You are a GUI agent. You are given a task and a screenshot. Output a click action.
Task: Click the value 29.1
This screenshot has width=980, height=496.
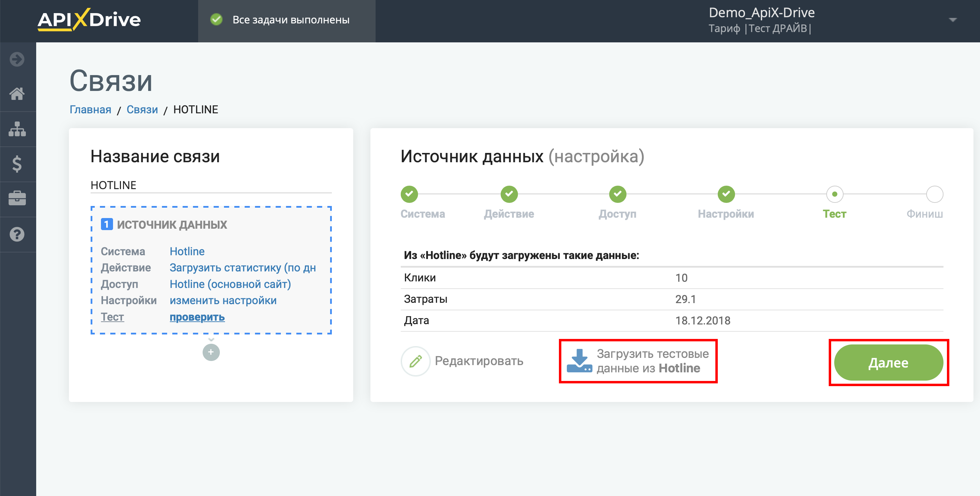pos(685,299)
